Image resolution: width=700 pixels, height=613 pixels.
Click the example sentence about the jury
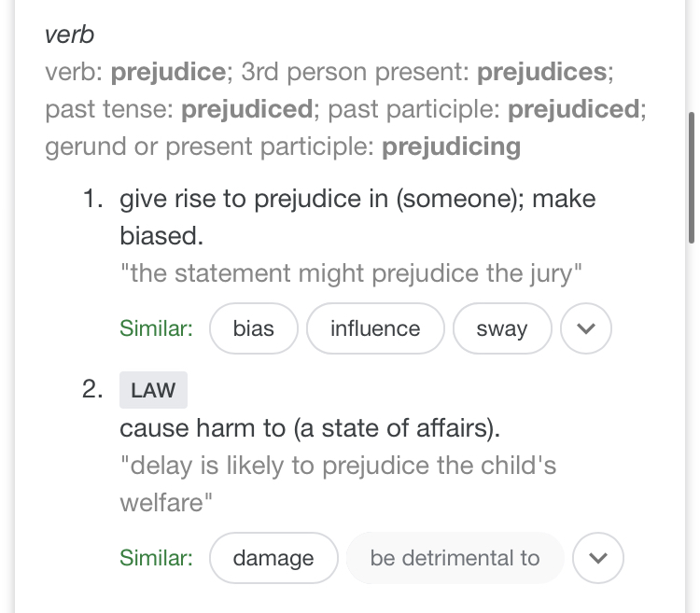pos(352,274)
